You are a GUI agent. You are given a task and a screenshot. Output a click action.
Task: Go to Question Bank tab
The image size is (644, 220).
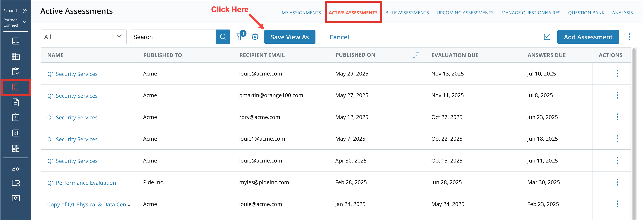(586, 13)
